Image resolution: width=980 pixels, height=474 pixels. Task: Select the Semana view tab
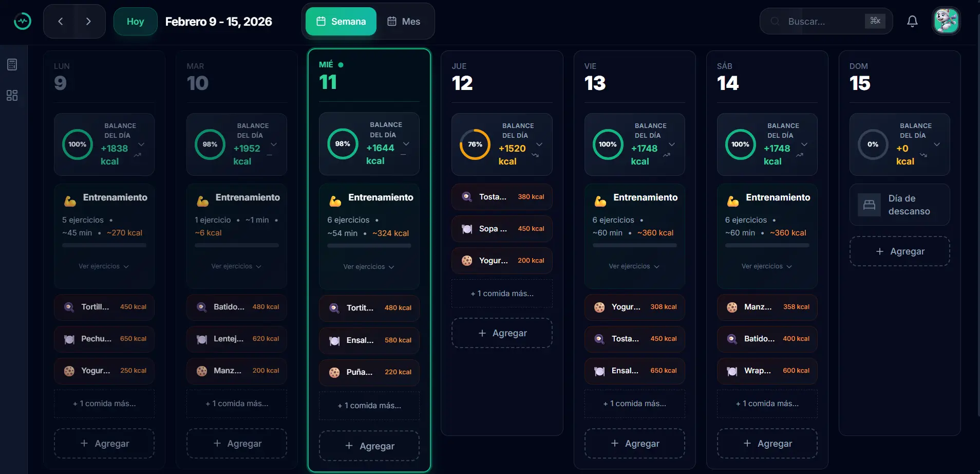point(341,21)
